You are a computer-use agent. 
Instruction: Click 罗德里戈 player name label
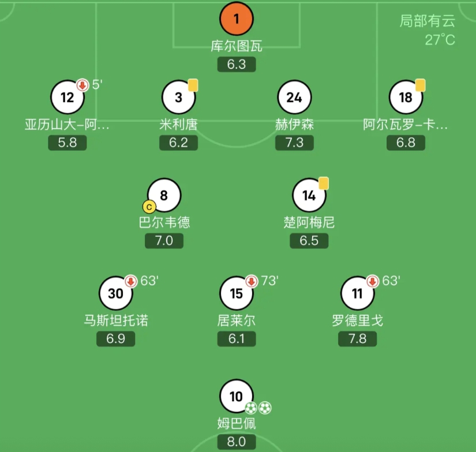pos(358,320)
